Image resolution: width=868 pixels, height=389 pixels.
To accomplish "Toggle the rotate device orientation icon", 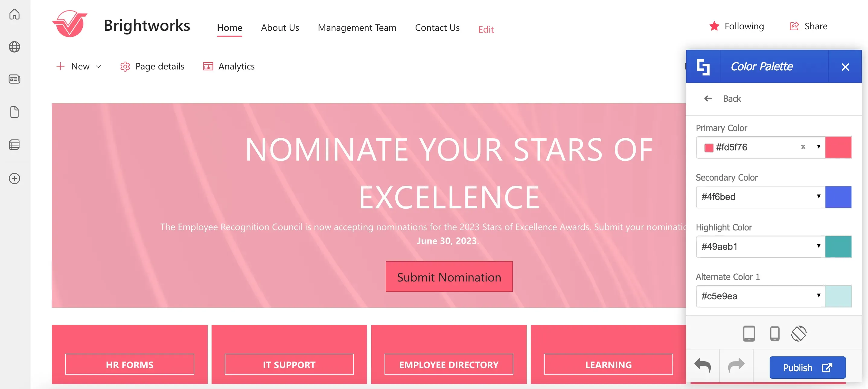I will (x=799, y=334).
